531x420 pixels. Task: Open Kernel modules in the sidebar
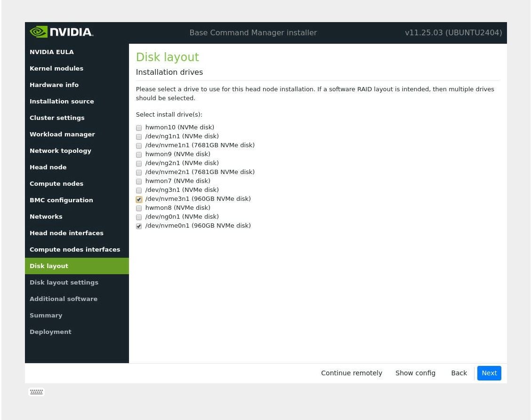click(x=56, y=68)
